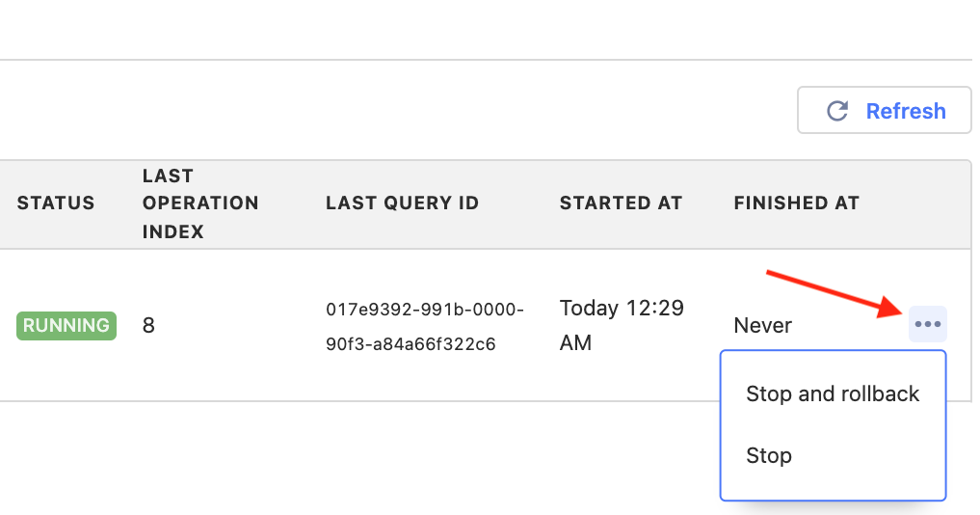The image size is (980, 515).
Task: Click the Never finished-at value
Action: (x=762, y=326)
